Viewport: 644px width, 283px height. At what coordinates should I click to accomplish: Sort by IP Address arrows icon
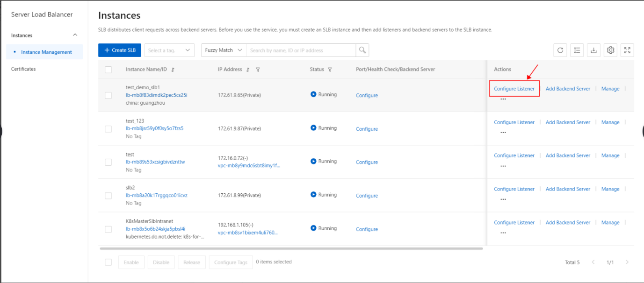(x=248, y=70)
